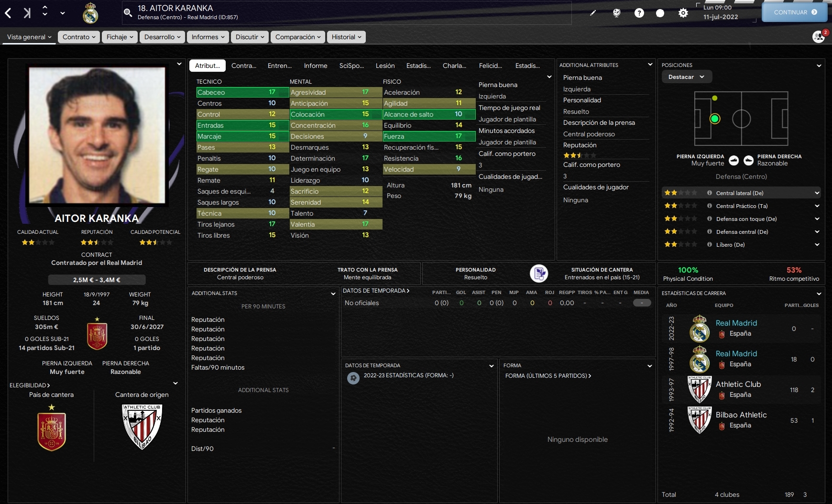Expand the Additional Attributes panel chevron
Viewport: 832px width, 504px height.
(650, 65)
